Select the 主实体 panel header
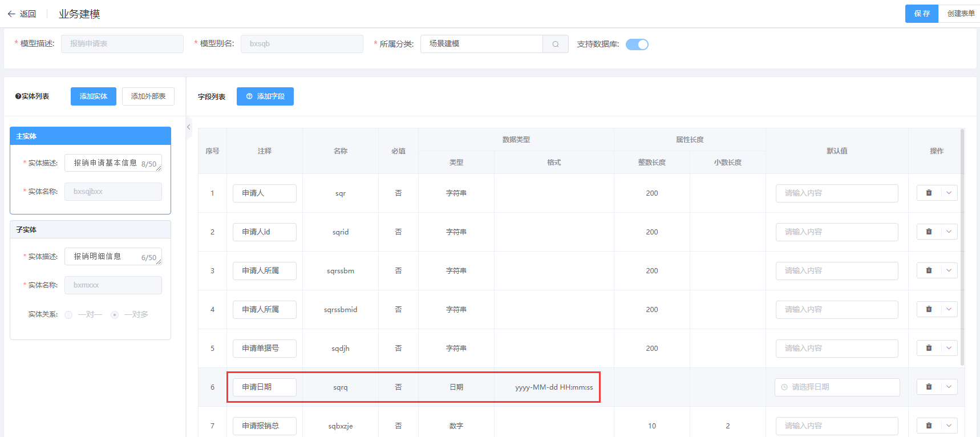The width and height of the screenshot is (980, 437). click(x=90, y=136)
